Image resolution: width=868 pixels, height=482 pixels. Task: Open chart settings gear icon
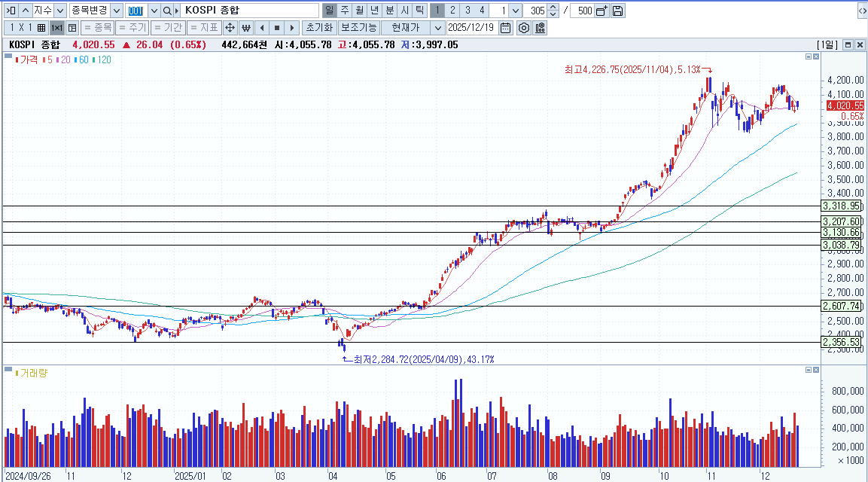coord(524,28)
